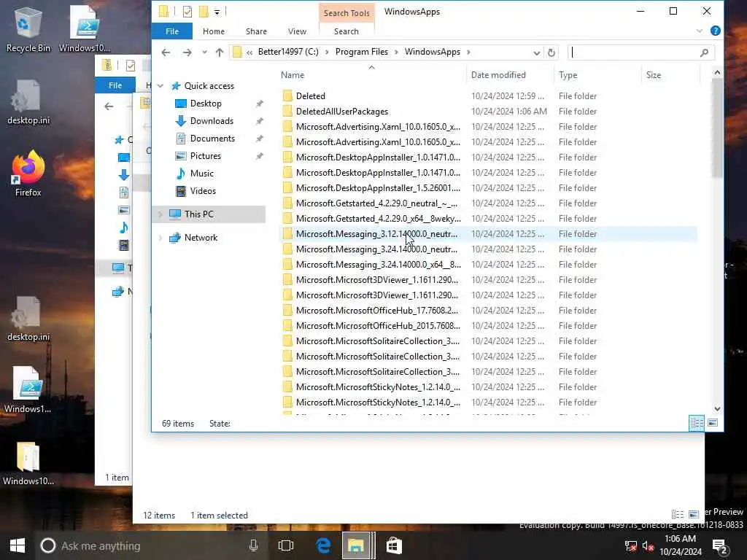Image resolution: width=747 pixels, height=560 pixels.
Task: Switch to the Share ribbon tab
Action: click(256, 31)
